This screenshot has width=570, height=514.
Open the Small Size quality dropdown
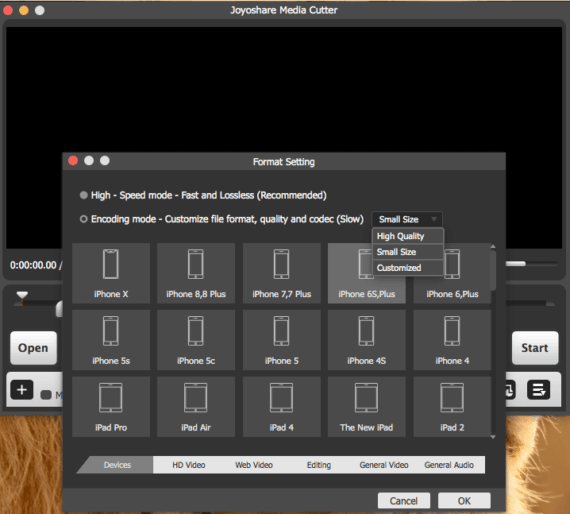[x=407, y=219]
